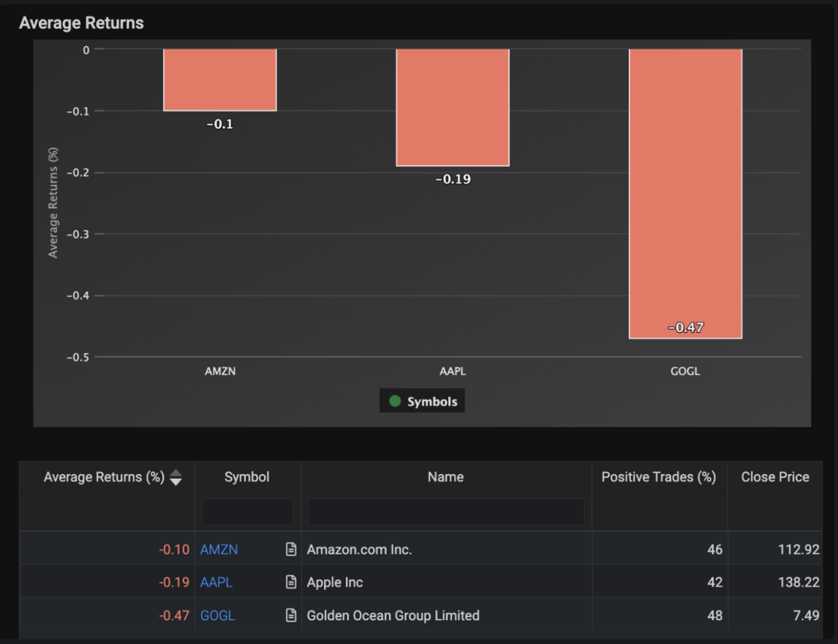The height and width of the screenshot is (644, 838).
Task: Toggle the Symbols legend series
Action: click(x=422, y=401)
